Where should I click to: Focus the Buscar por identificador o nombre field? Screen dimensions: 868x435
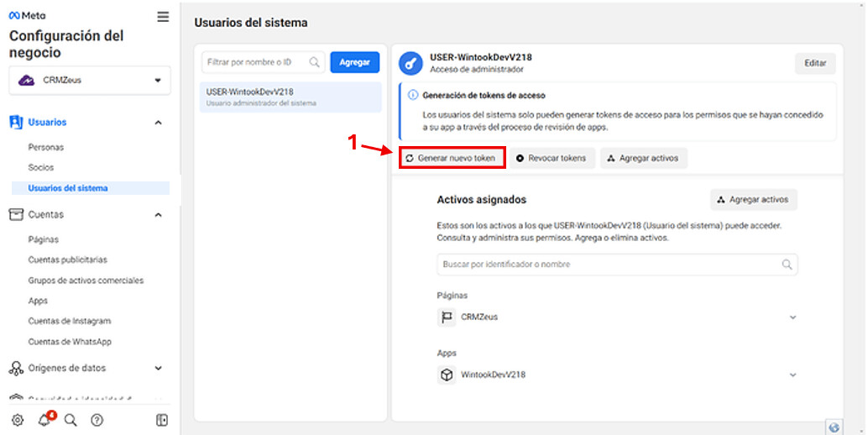(x=609, y=264)
